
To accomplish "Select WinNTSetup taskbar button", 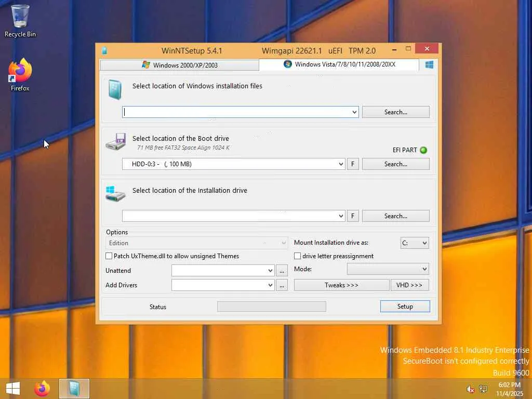I will tap(74, 389).
